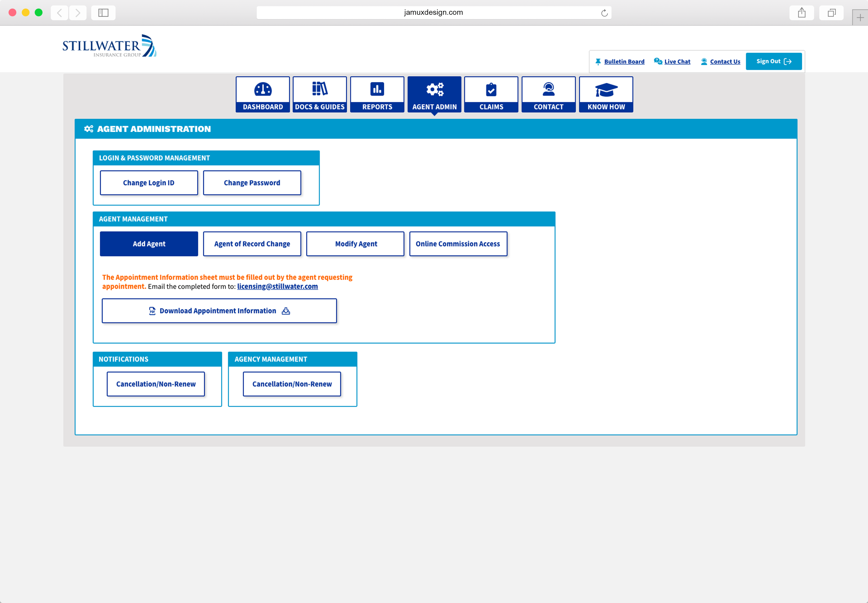Click the Agent Management section header
868x603 pixels.
click(324, 219)
